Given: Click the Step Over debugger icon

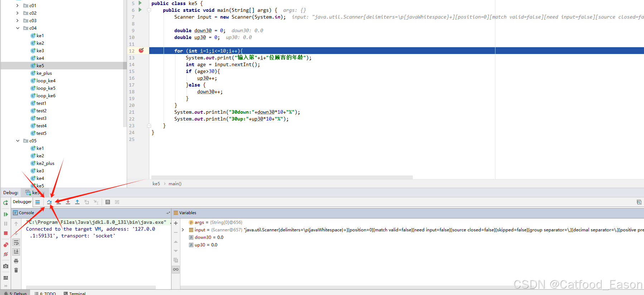Looking at the screenshot, I should pyautogui.click(x=49, y=202).
